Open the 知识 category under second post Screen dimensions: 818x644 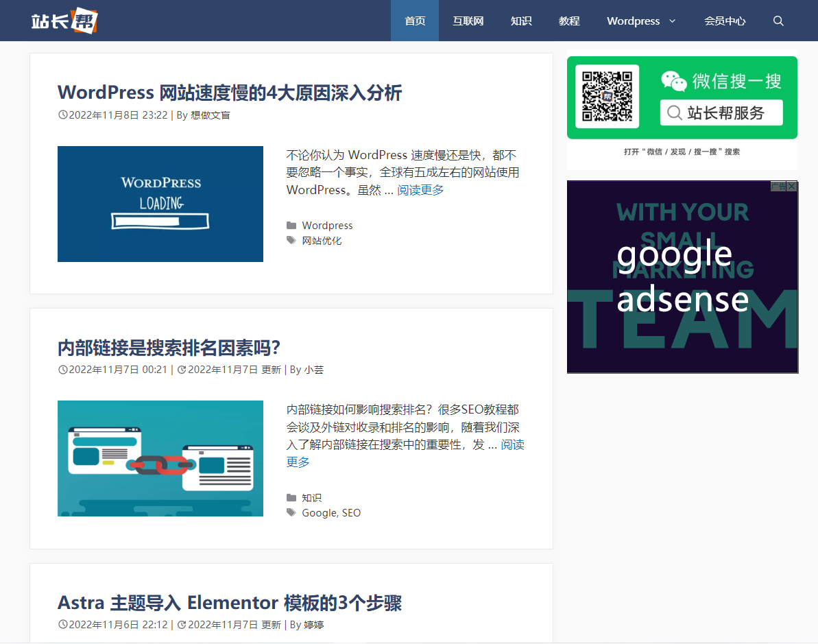pyautogui.click(x=312, y=498)
